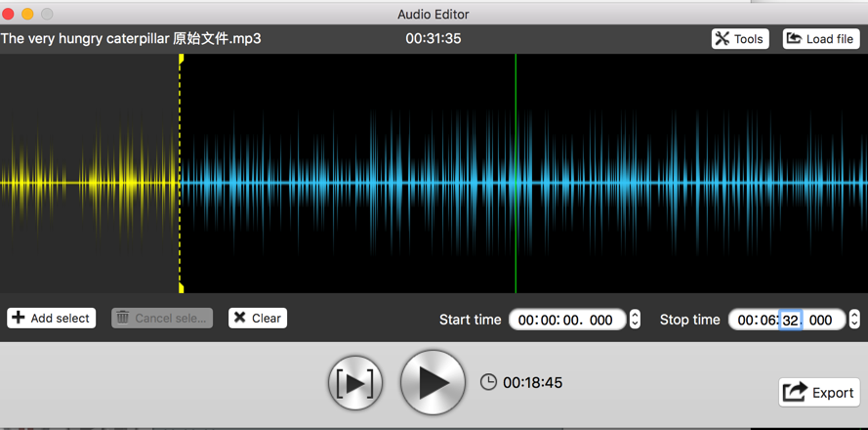This screenshot has width=868, height=430.
Task: Click the file name The very hungry caterpillar
Action: 131,39
